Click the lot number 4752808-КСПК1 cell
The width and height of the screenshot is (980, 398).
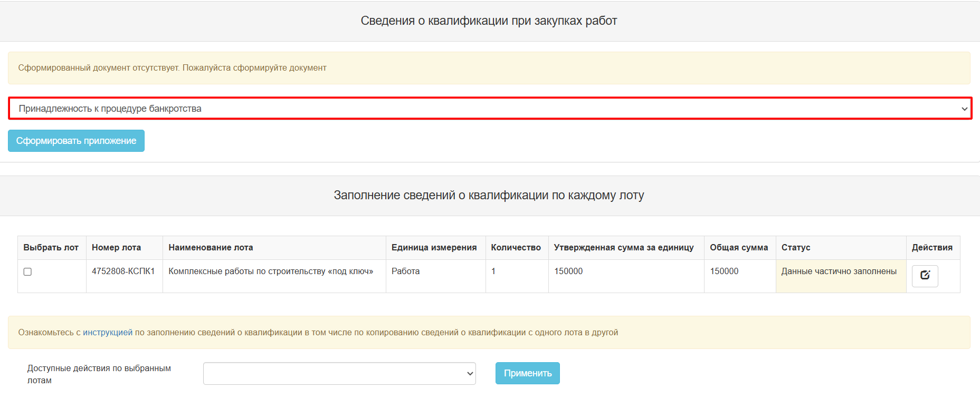[x=123, y=271]
